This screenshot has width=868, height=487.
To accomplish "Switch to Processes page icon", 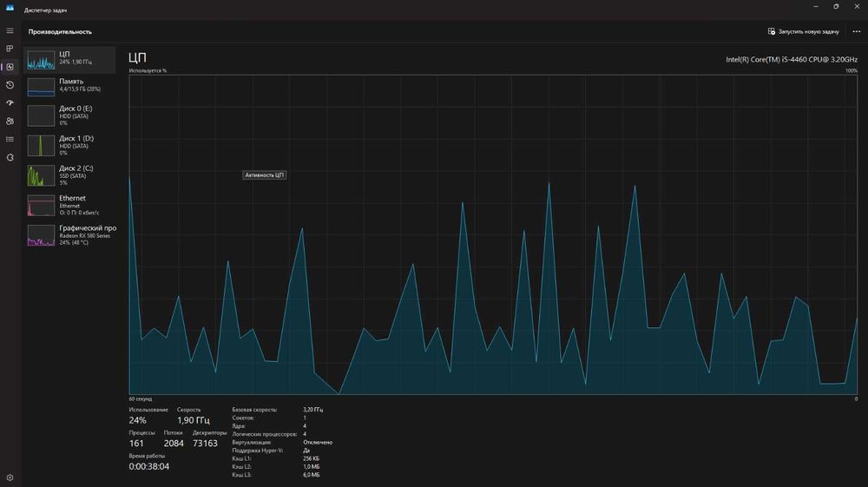I will 10,49.
